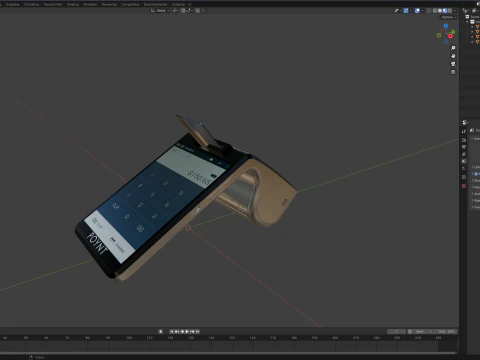Open the Texture properties tab
The image size is (480, 360).
(464, 186)
